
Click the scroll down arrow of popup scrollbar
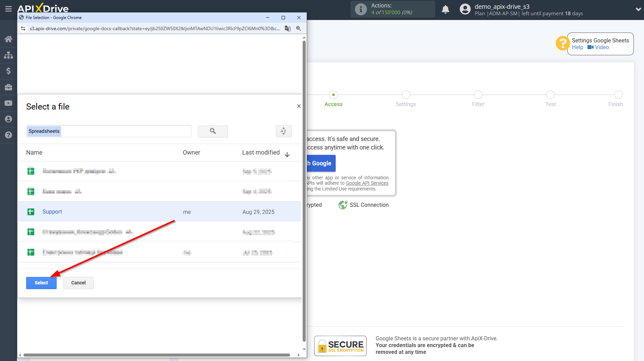pyautogui.click(x=304, y=349)
